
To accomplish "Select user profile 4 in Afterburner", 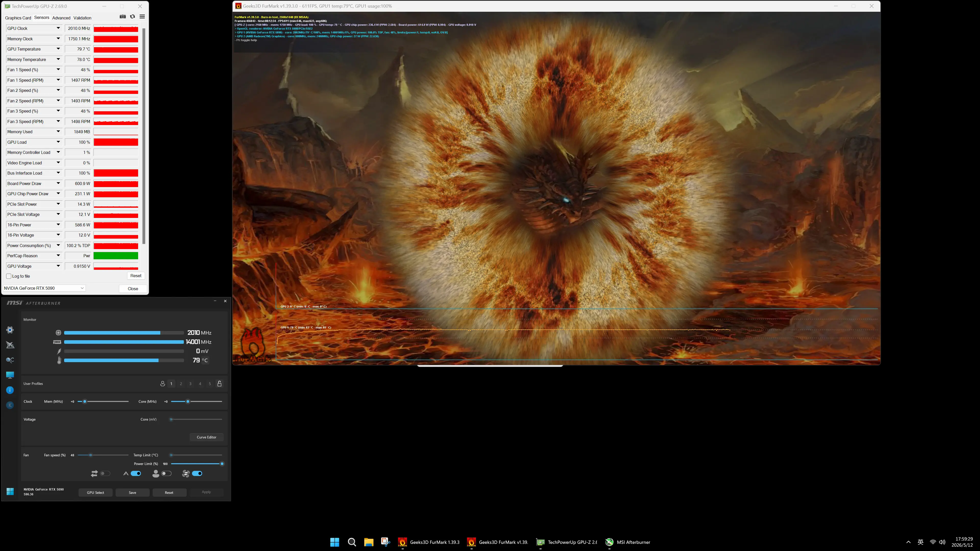I will [x=200, y=384].
